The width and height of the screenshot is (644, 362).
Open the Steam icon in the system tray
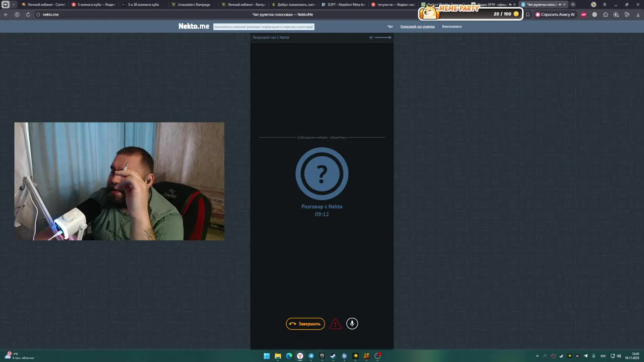coord(561,356)
